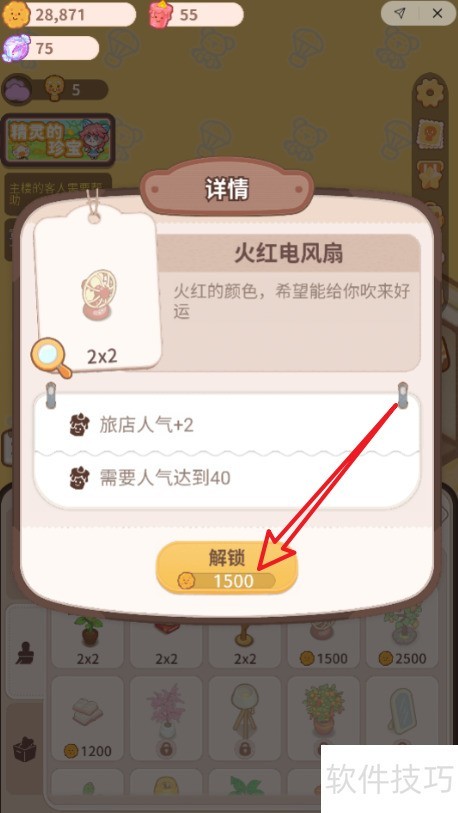The image size is (458, 813).
Task: Select the broom decoration category tab
Action: (25, 652)
